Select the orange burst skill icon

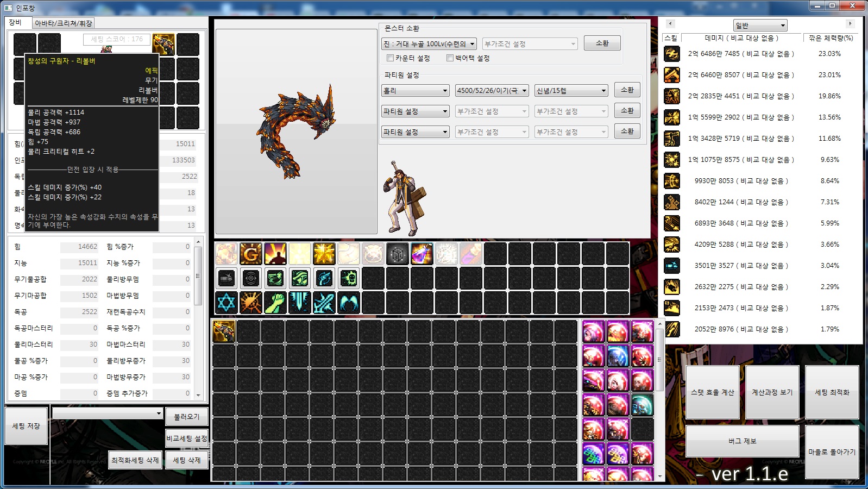click(x=251, y=303)
